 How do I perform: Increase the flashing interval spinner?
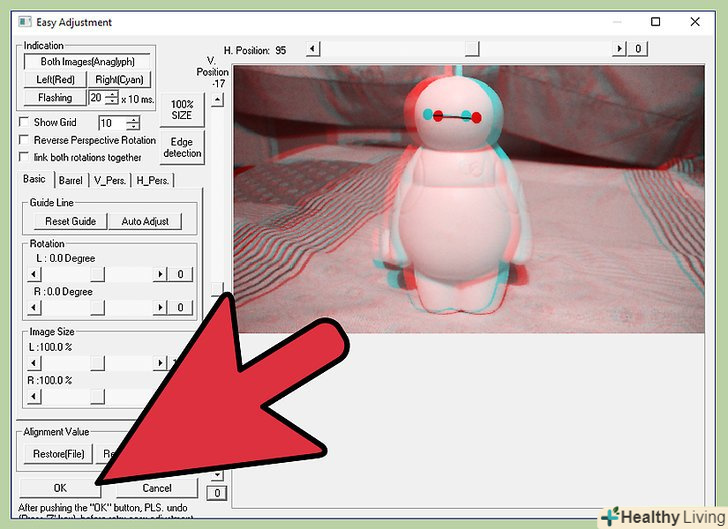tap(112, 94)
